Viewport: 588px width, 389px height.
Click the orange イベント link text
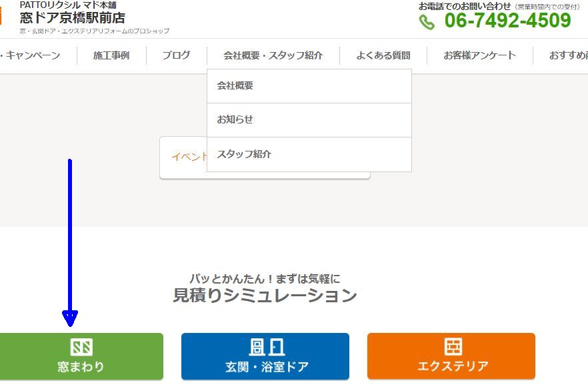point(189,157)
